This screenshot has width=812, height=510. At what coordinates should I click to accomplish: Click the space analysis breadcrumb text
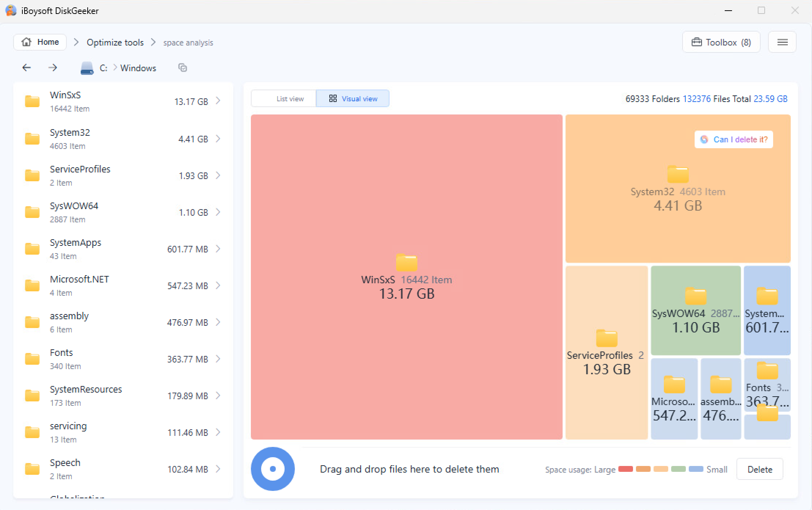point(188,43)
